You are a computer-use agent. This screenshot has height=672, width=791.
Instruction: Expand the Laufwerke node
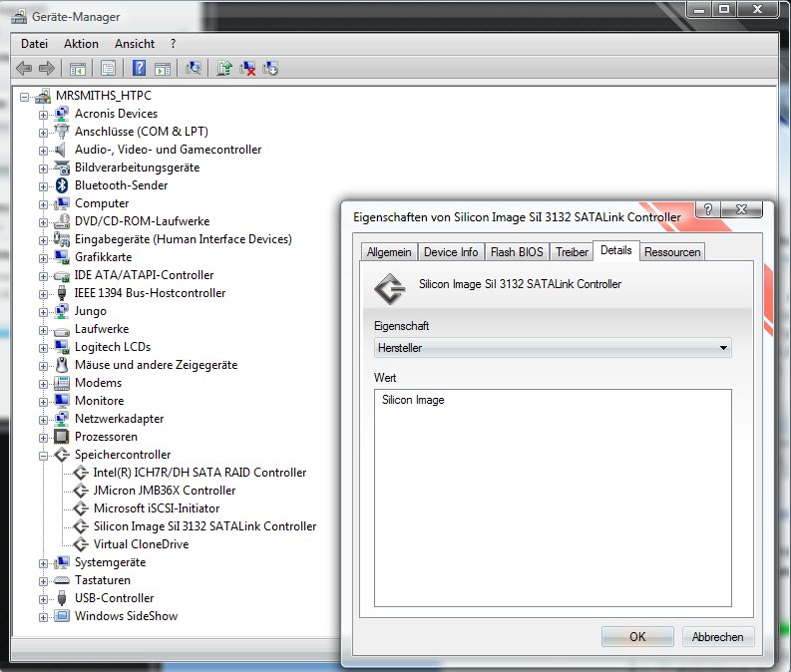click(43, 330)
